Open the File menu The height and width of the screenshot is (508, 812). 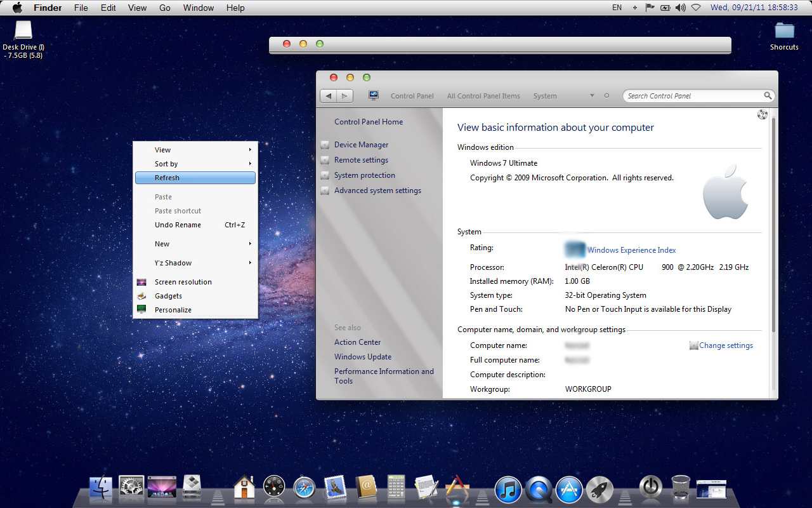tap(81, 8)
